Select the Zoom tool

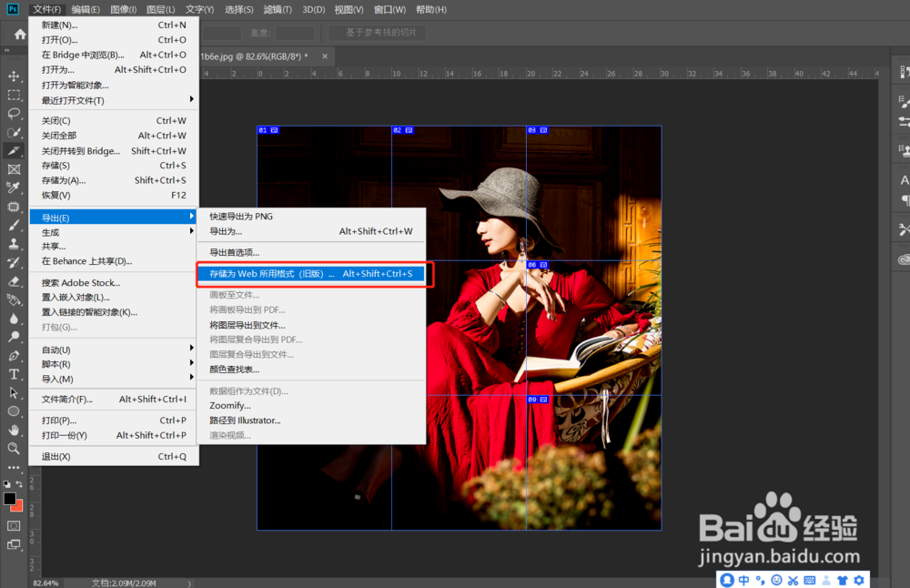[14, 448]
